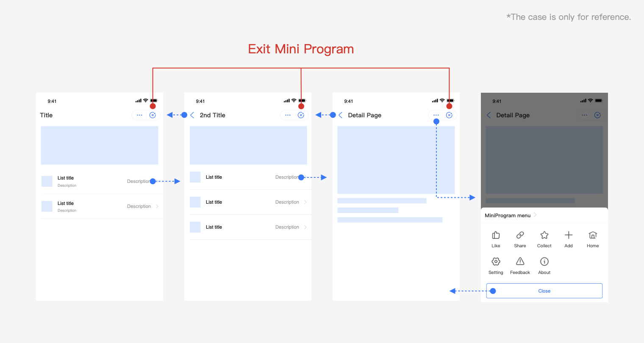
Task: Tap the banner image on Title screen
Action: [100, 145]
